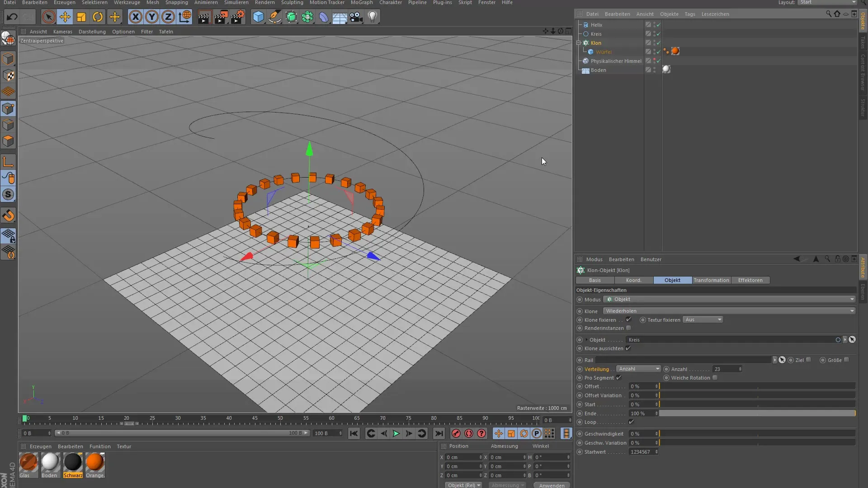Click the Anzahl value field

tap(727, 369)
